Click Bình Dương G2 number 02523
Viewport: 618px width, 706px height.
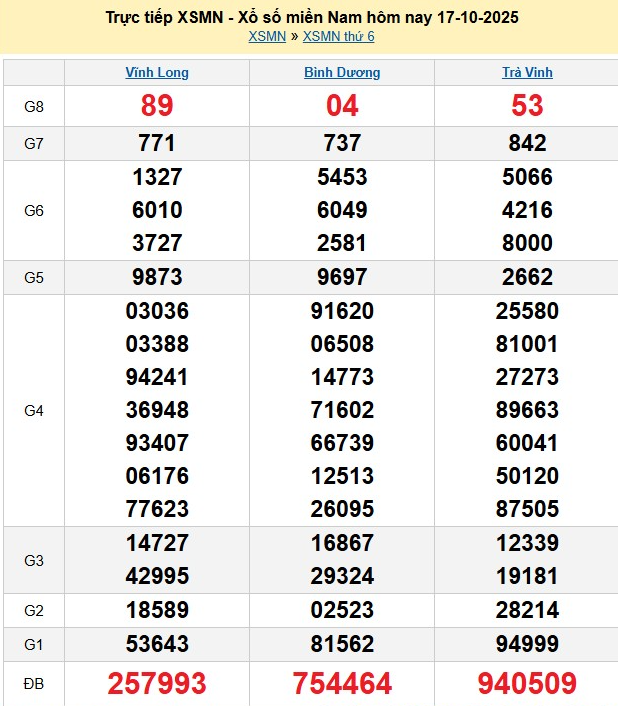tap(342, 610)
